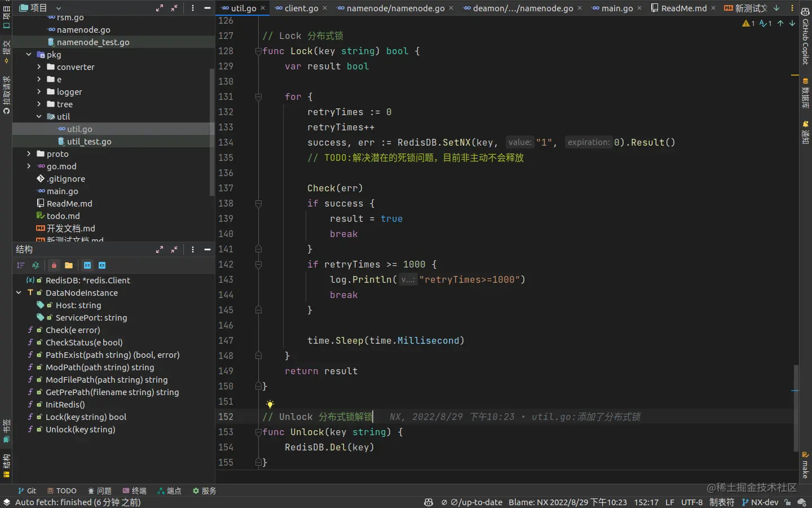Go to previous highlighted error arrow
This screenshot has width=812, height=508.
780,23
